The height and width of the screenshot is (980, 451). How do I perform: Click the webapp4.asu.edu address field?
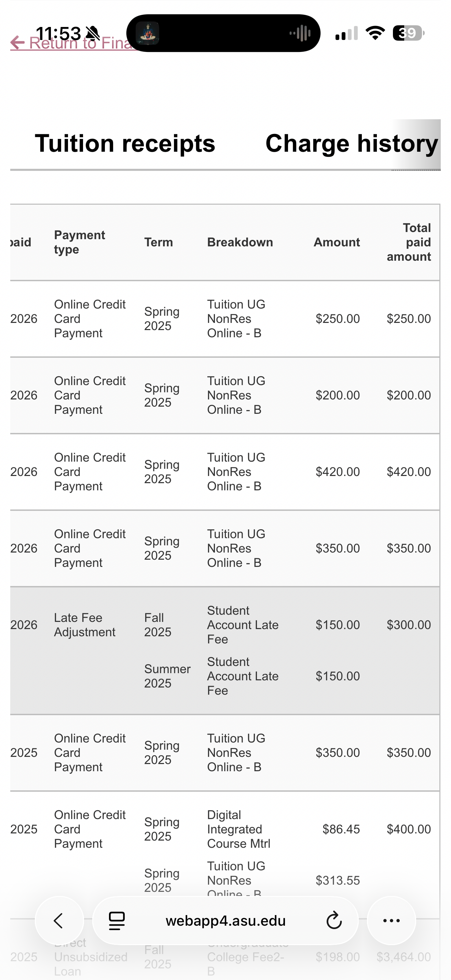225,921
